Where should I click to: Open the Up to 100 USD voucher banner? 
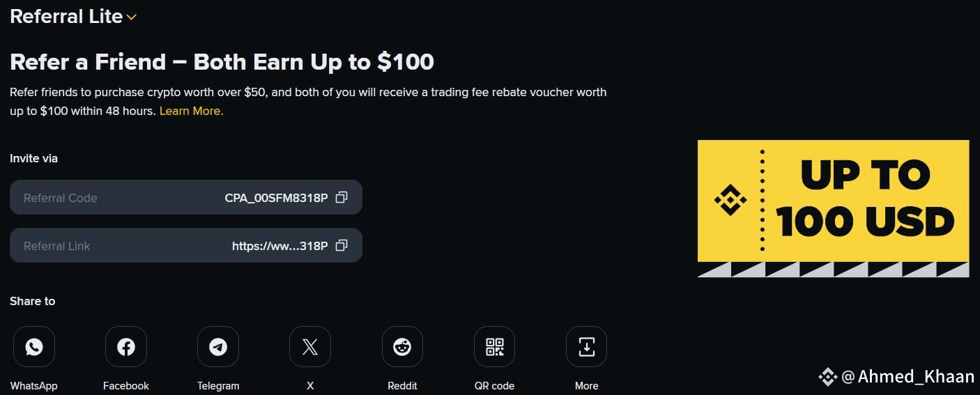(x=833, y=209)
